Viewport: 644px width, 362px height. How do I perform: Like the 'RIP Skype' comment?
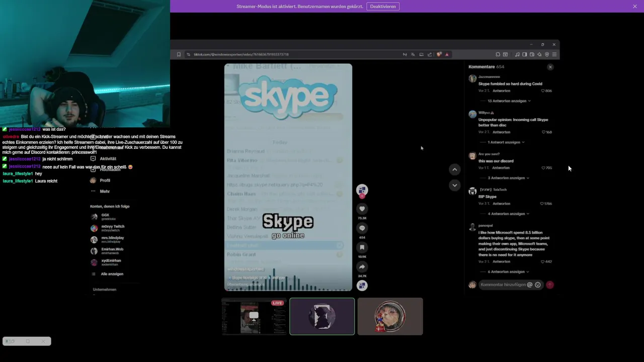point(542,204)
